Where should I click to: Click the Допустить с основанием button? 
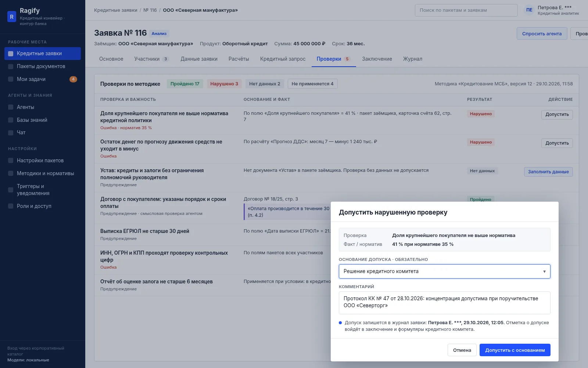(515, 350)
